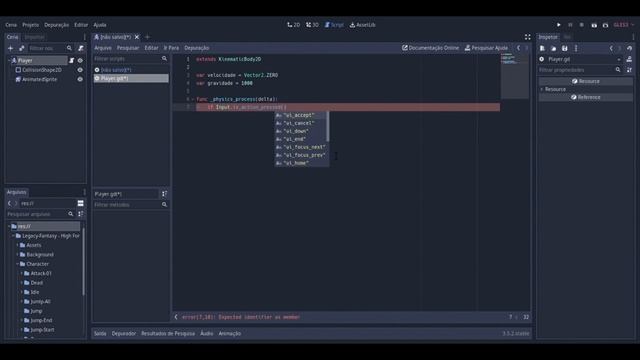Click the code minimap

[x=514, y=76]
